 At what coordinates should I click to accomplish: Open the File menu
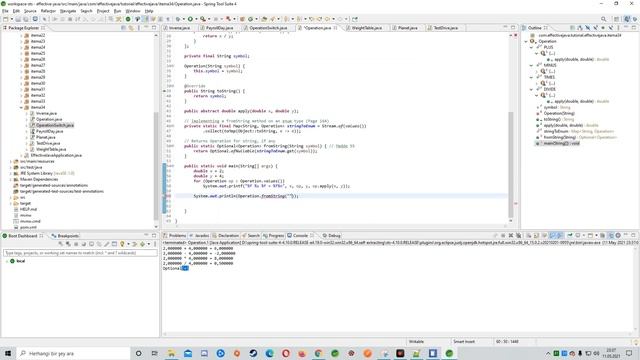pyautogui.click(x=5, y=11)
